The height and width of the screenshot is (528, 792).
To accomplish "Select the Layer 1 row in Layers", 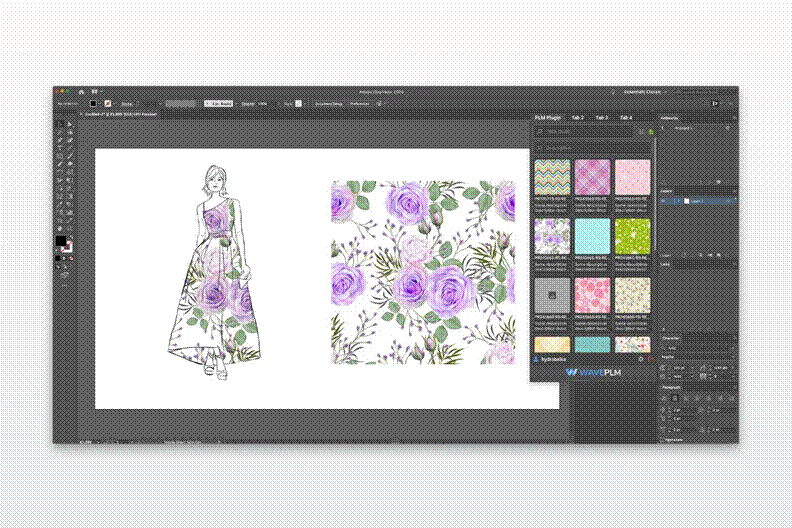I will (698, 201).
